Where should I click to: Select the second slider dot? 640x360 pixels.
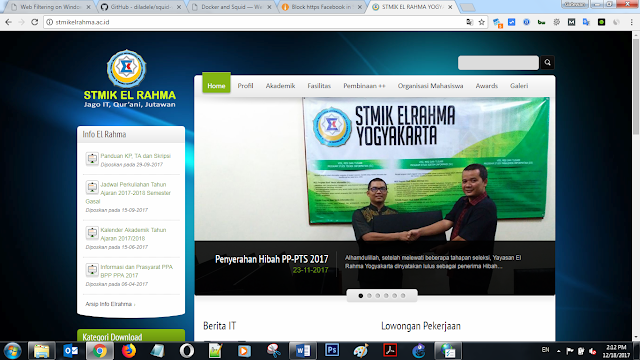(369, 296)
